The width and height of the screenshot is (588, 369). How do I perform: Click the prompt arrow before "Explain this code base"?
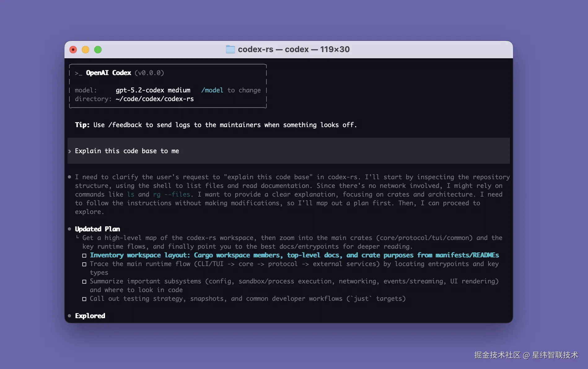pyautogui.click(x=70, y=151)
